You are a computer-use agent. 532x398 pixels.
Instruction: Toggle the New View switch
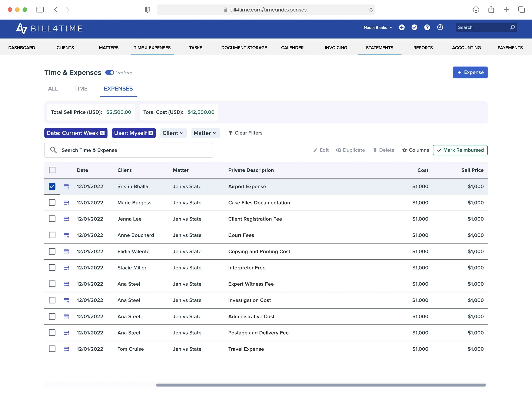110,72
